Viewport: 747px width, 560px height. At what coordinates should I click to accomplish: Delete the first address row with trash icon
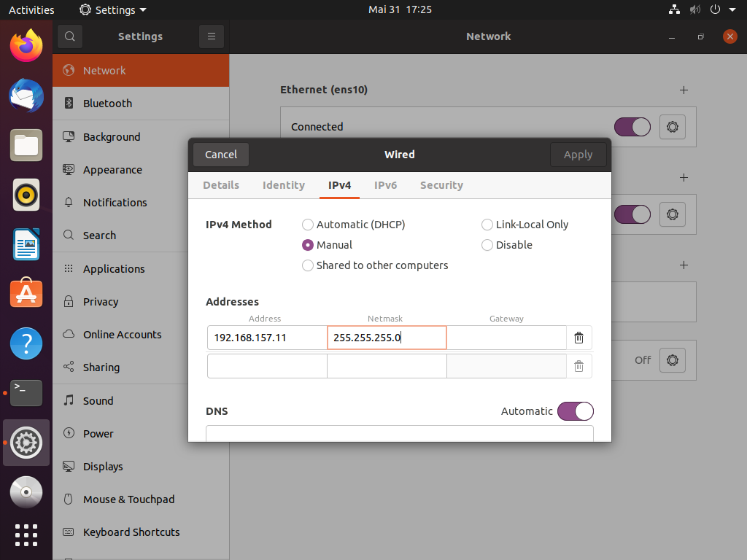tap(578, 337)
